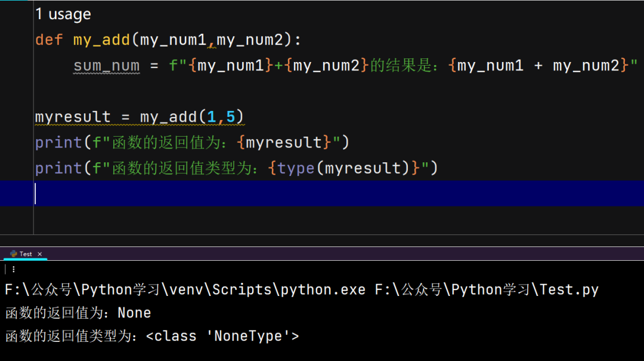Click the def keyword in the editor

pos(48,39)
